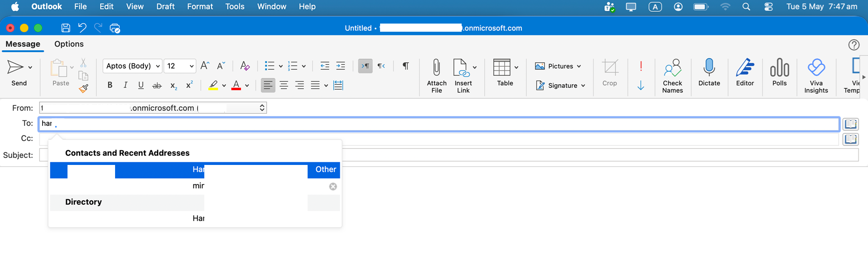Apply yellow text highlight color
868x261 pixels.
[x=213, y=85]
